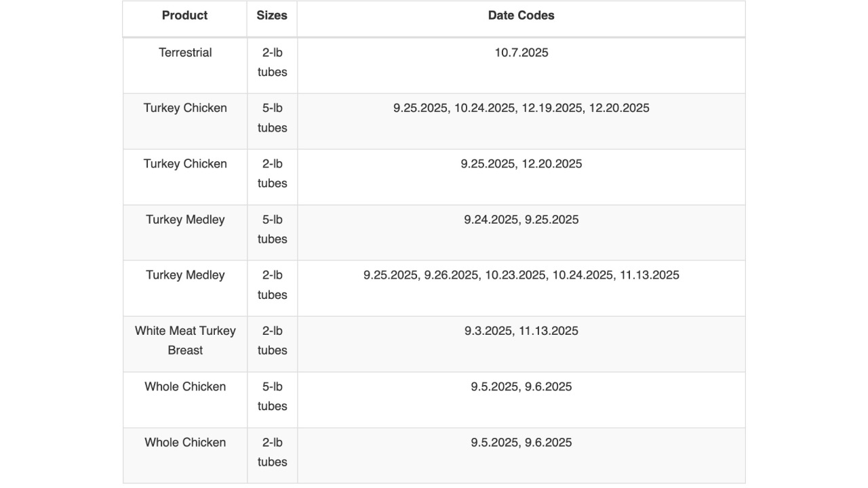Screen dimensions: 868x488
Task: Select Whole Chicken 5-lb tubes product name
Action: click(x=185, y=387)
